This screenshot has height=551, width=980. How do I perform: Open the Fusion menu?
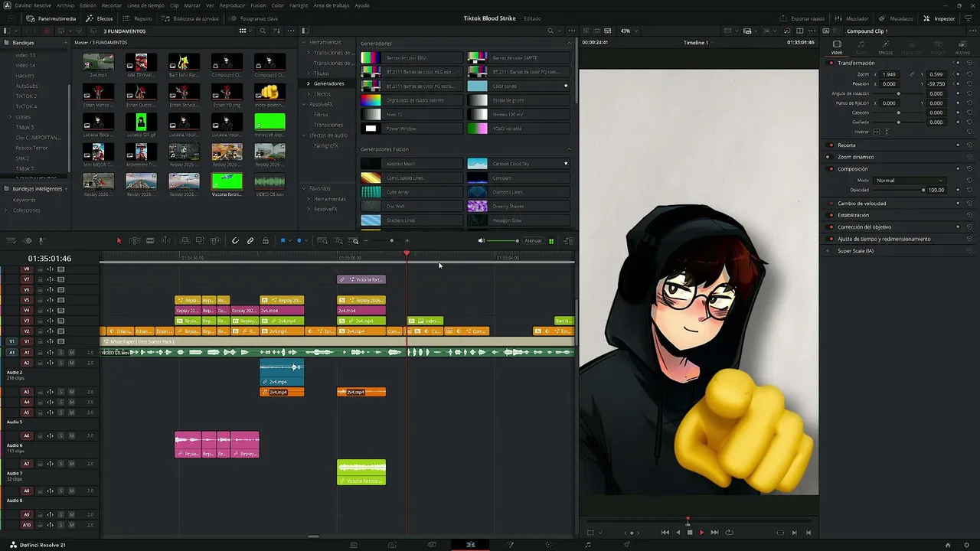coord(258,5)
